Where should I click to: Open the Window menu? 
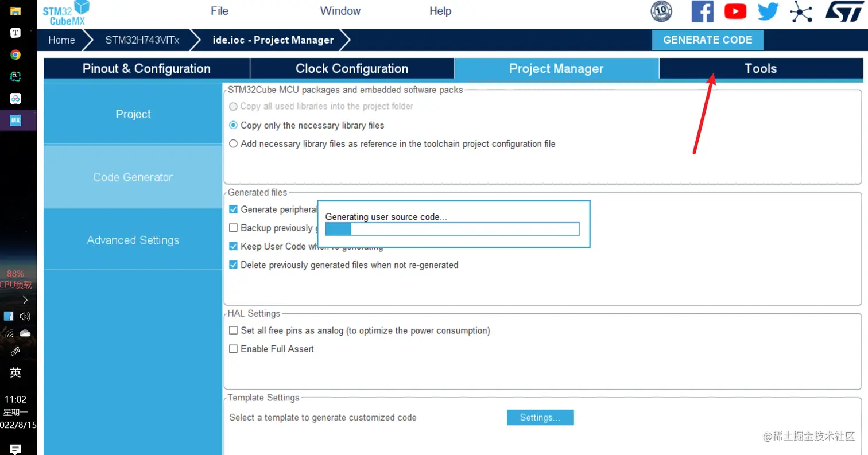coord(340,11)
